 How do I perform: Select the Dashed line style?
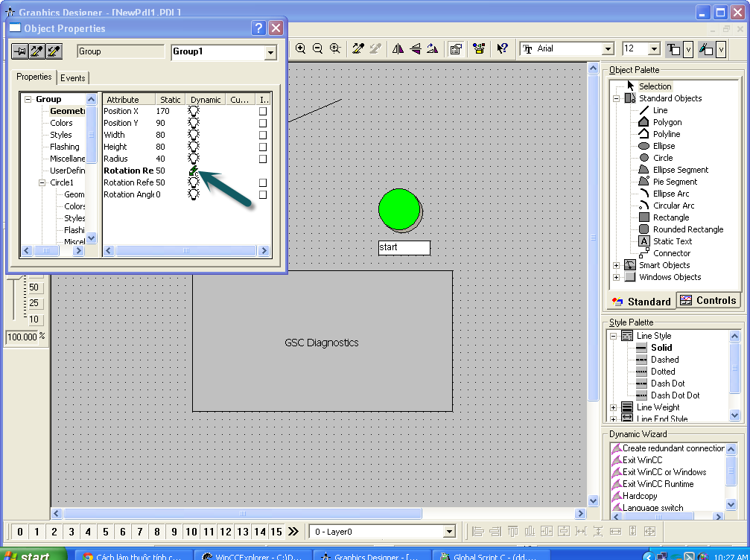[x=664, y=360]
